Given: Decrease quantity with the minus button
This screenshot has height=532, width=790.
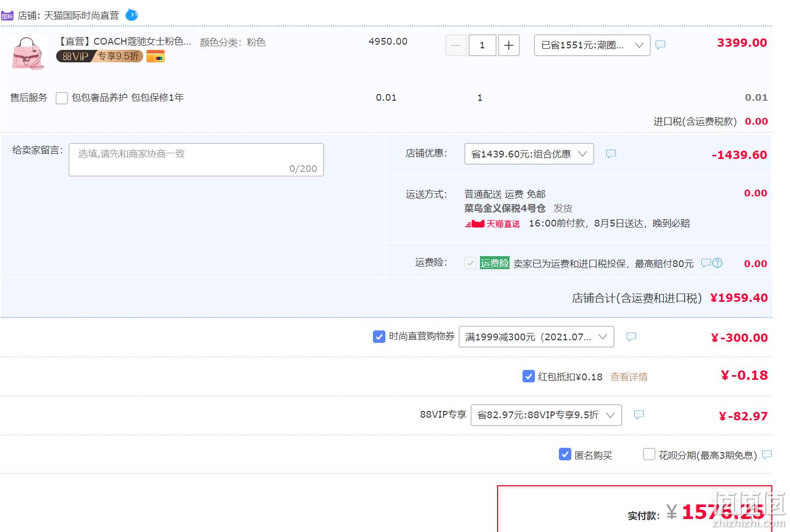Looking at the screenshot, I should click(456, 45).
